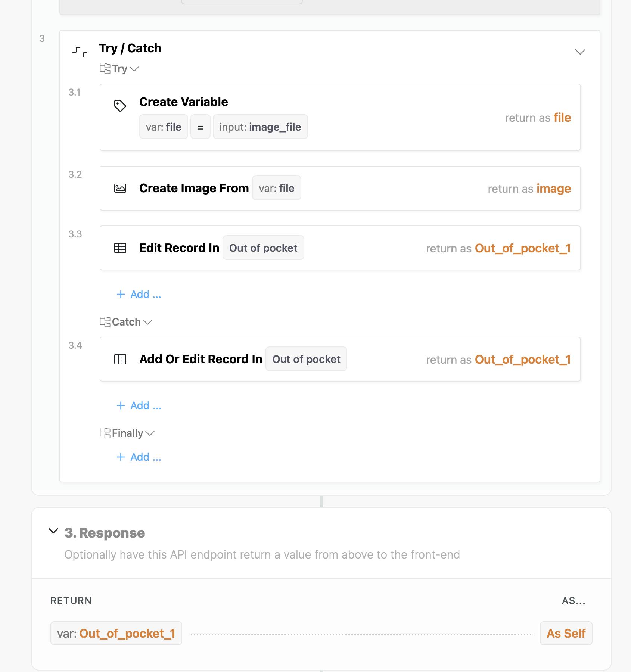Add a step under the Try block
The image size is (631, 672).
pyautogui.click(x=139, y=294)
